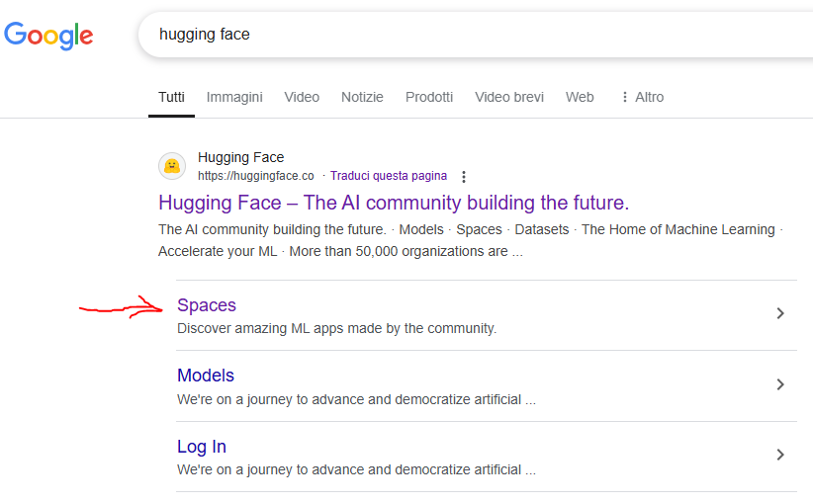Focus the search box containing hugging face
Viewport: 813px width, 504px height.
pos(475,35)
